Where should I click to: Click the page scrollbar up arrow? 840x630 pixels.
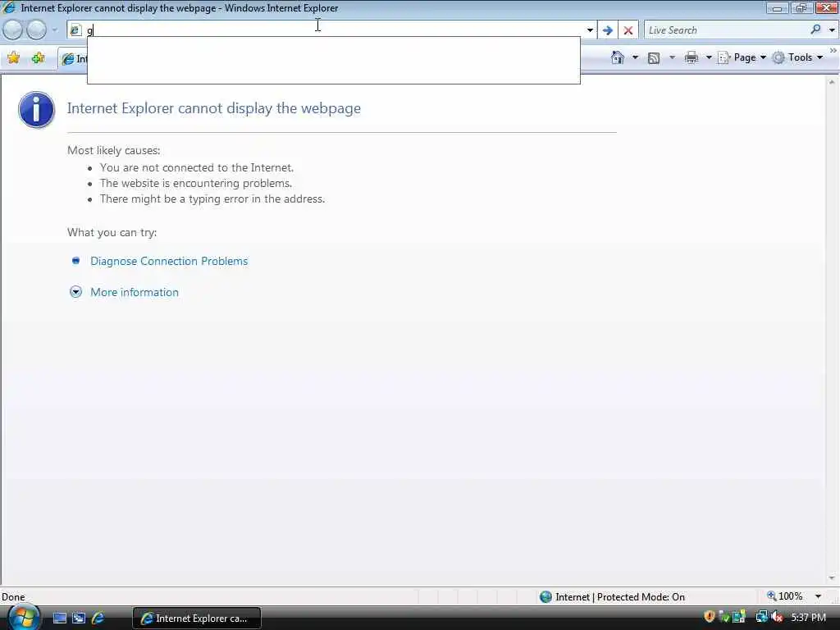coord(832,83)
